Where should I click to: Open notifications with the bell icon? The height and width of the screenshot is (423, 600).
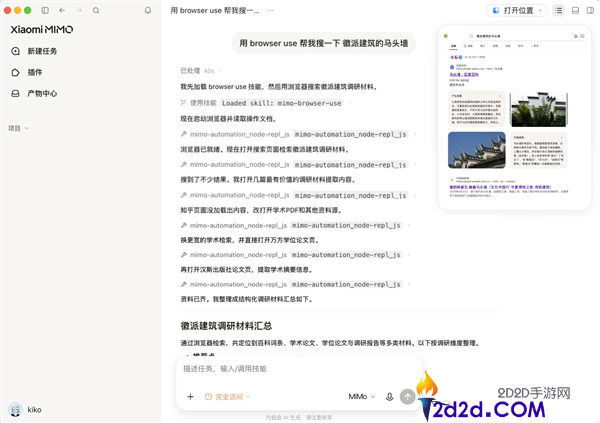(148, 10)
